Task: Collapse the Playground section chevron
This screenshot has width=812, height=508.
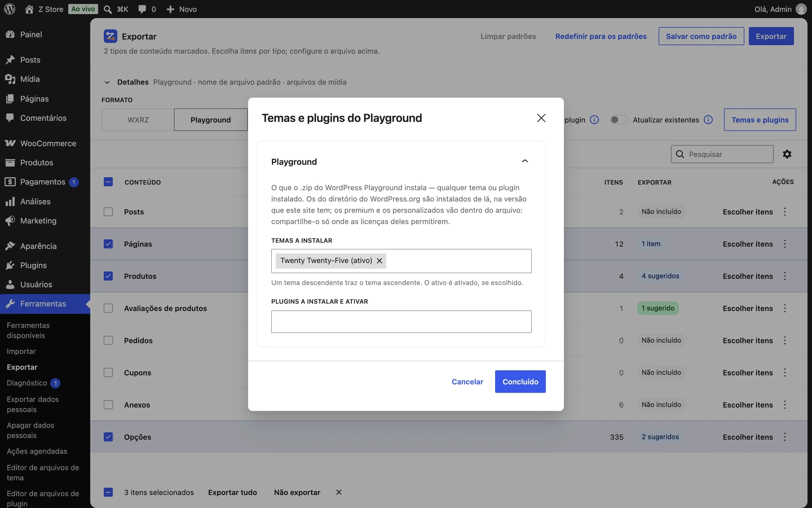Action: click(x=525, y=161)
